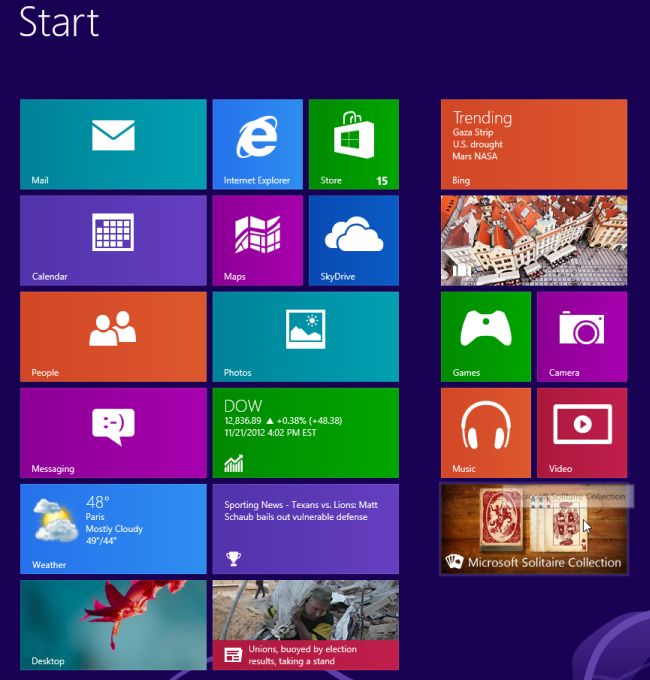Click the newspaper icon on news tile

pos(233,655)
